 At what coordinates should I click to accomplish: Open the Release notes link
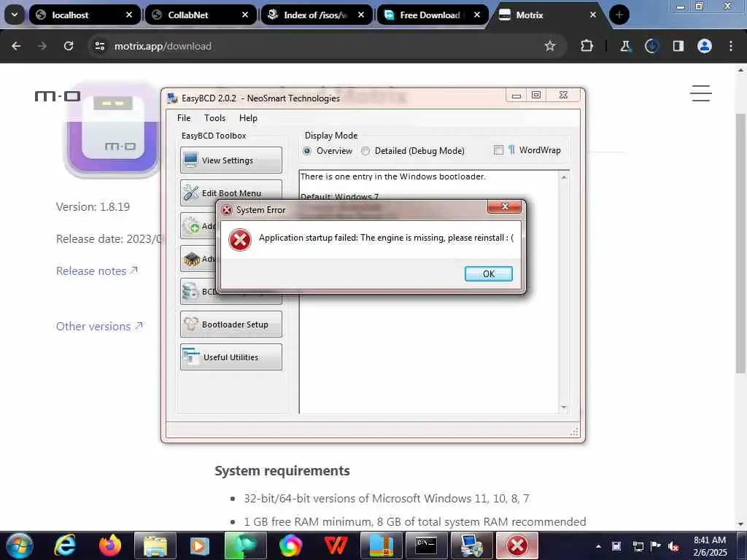97,271
